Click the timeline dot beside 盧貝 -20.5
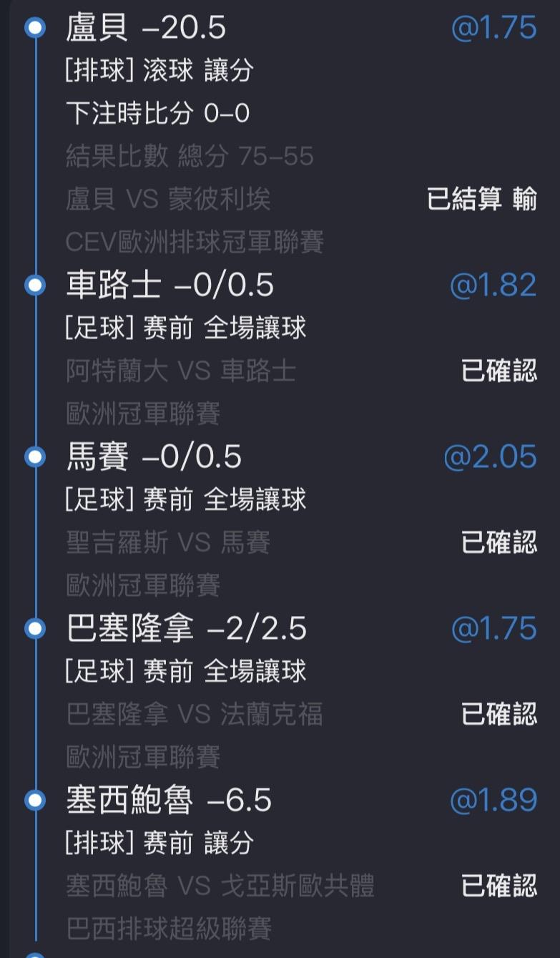 coord(34,28)
